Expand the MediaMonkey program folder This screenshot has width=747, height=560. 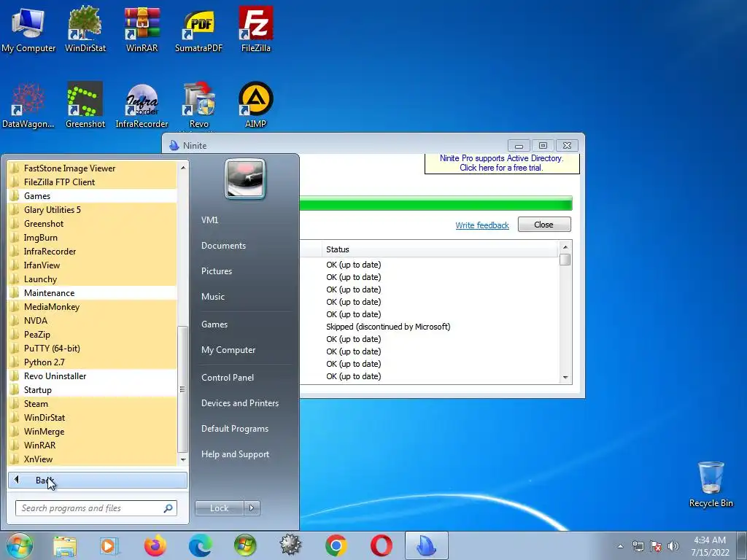(93, 307)
